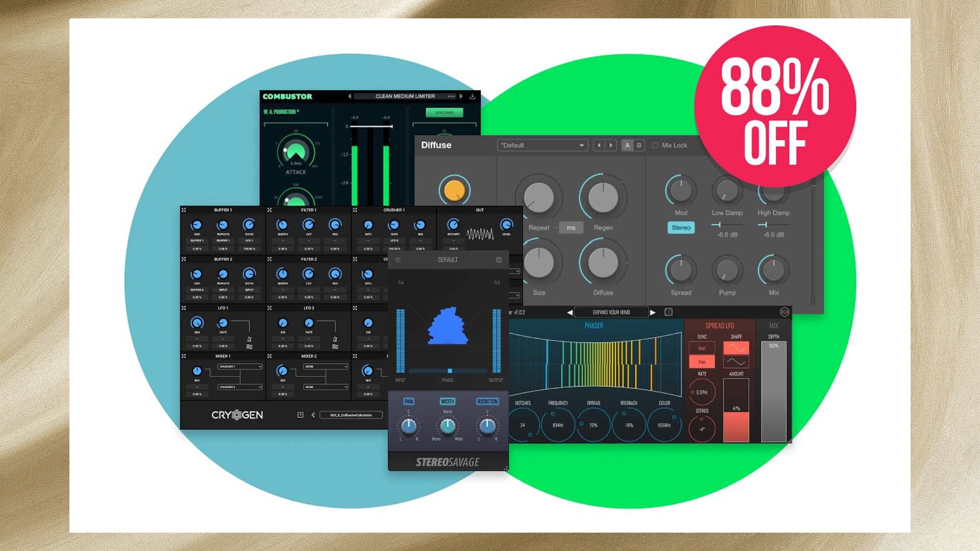
Task: Click the green Sidechain button in Combustor
Action: (x=444, y=112)
